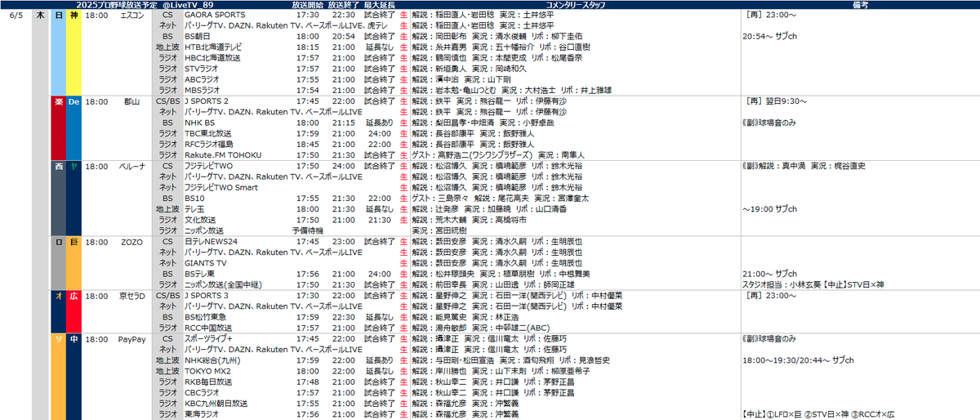Select the 'BS松竹東急' channel cell

tap(206, 316)
